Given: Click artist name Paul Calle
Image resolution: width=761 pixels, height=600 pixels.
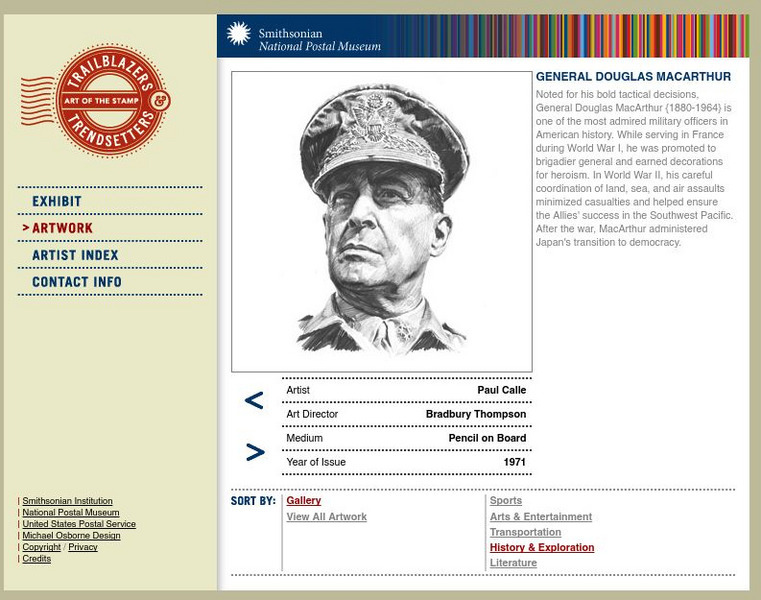Looking at the screenshot, I should [501, 390].
